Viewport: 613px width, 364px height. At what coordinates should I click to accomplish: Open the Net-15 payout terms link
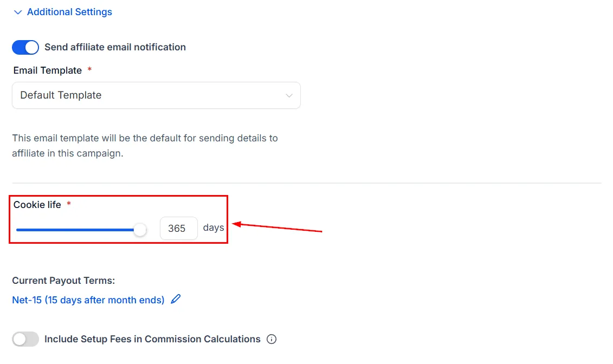88,300
